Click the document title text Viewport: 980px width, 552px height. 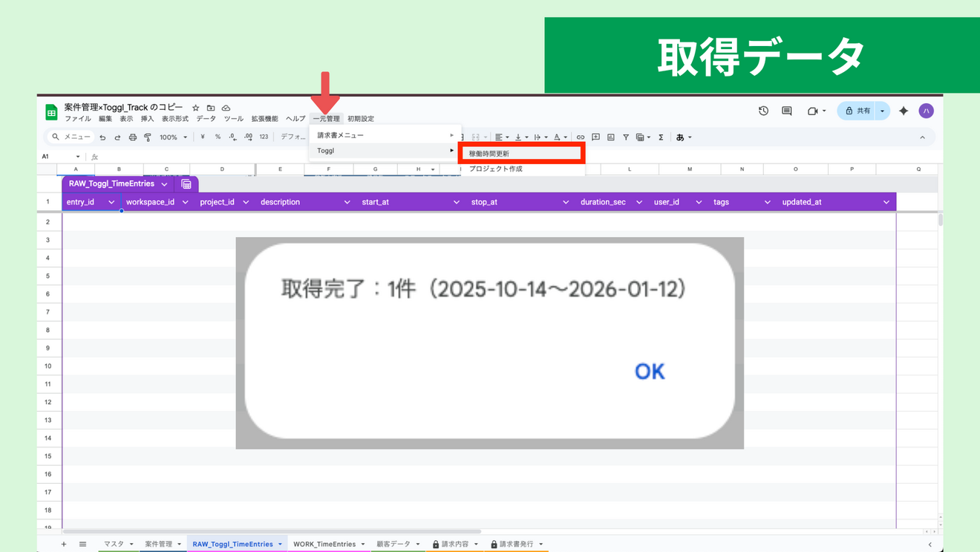[123, 108]
